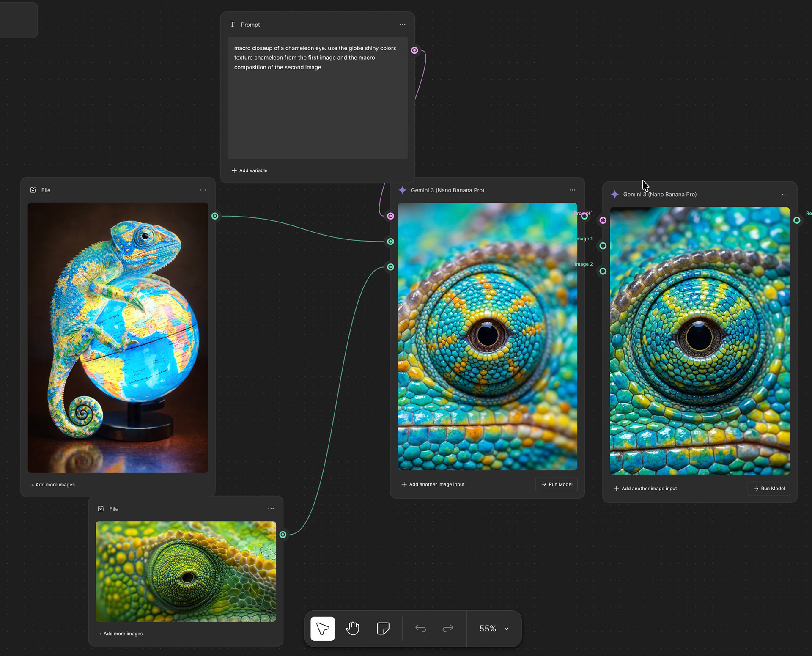Click the undo arrow
Image resolution: width=812 pixels, height=656 pixels.
click(x=420, y=629)
